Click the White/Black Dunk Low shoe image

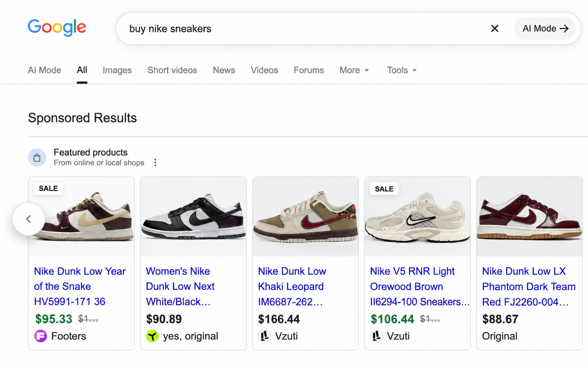tap(193, 217)
